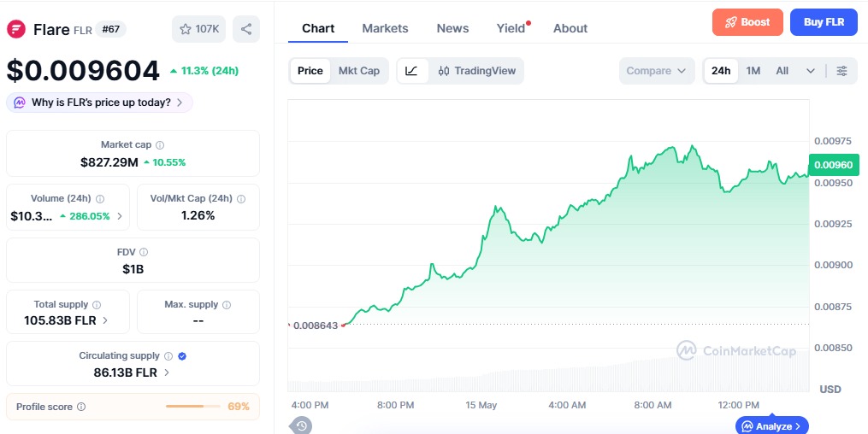Select All time range
The height and width of the screenshot is (434, 868).
pyautogui.click(x=782, y=71)
